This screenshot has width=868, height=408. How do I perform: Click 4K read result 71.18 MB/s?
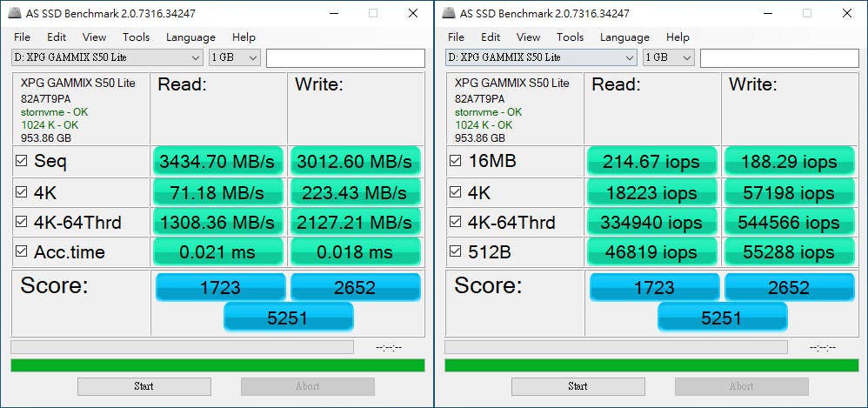[217, 192]
